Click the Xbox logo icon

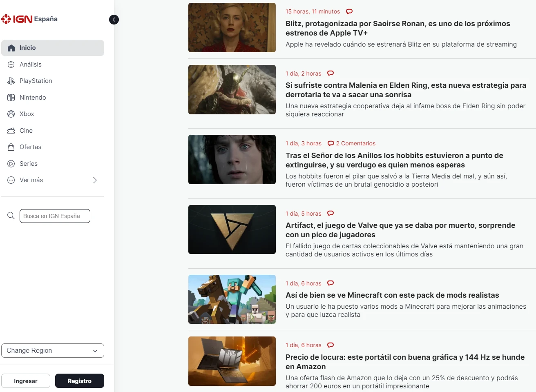(x=11, y=114)
